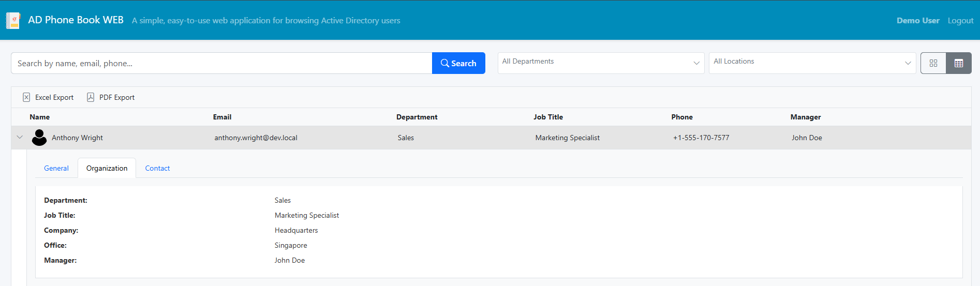The height and width of the screenshot is (286, 980).
Task: Sort by the Phone column header
Action: (x=682, y=117)
